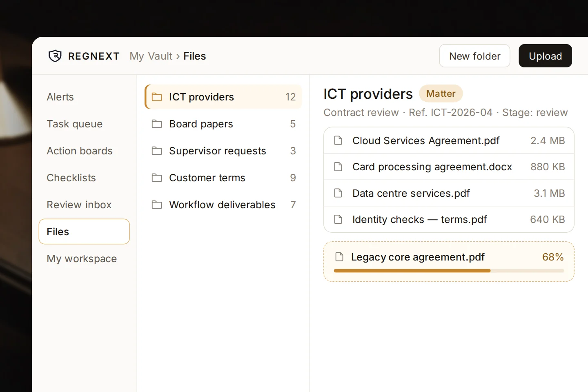Click the Cloud Services Agreement file icon
Image resolution: width=588 pixels, height=392 pixels.
point(338,140)
